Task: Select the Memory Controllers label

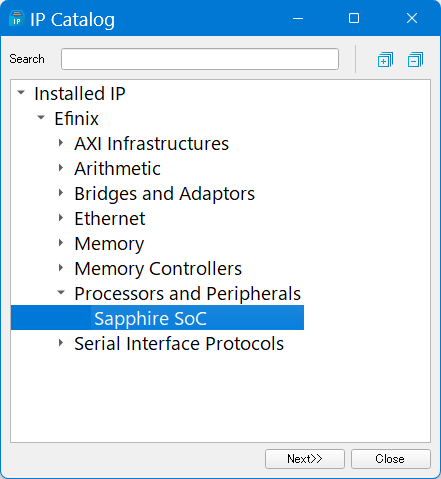Action: (x=158, y=269)
